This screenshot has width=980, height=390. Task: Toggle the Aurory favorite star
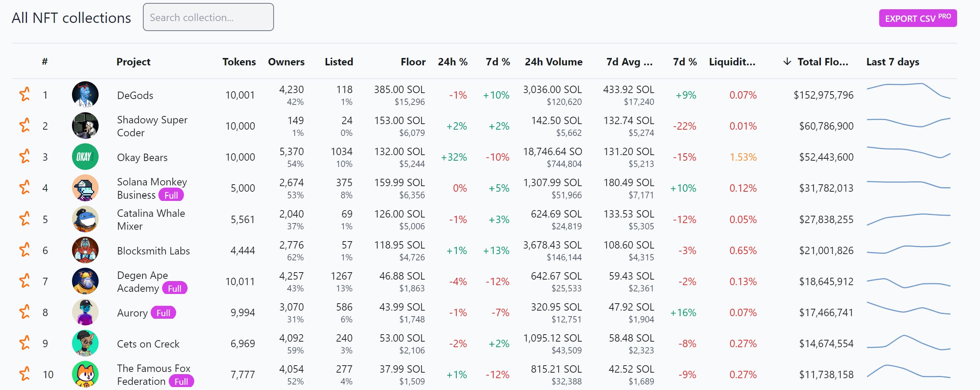tap(25, 312)
